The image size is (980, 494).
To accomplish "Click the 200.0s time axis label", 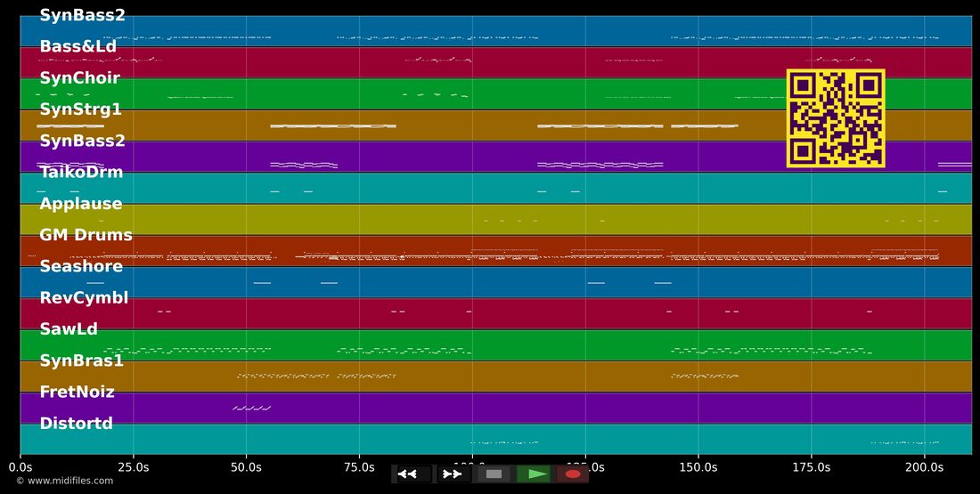I will tap(925, 467).
